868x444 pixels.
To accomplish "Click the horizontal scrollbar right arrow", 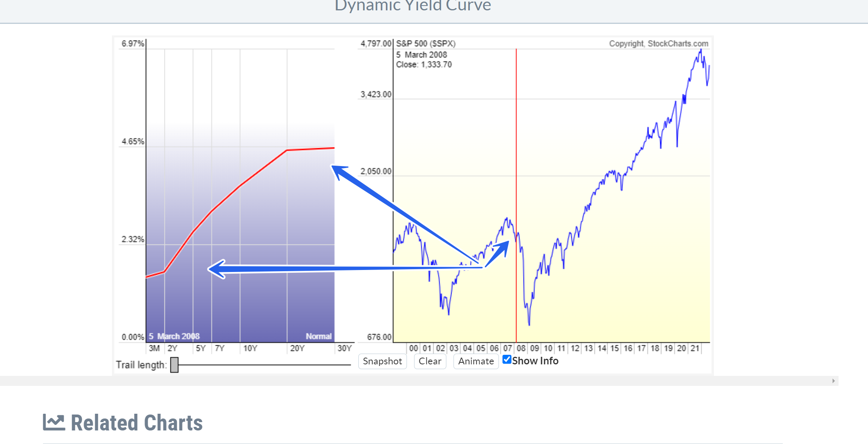I will 833,381.
